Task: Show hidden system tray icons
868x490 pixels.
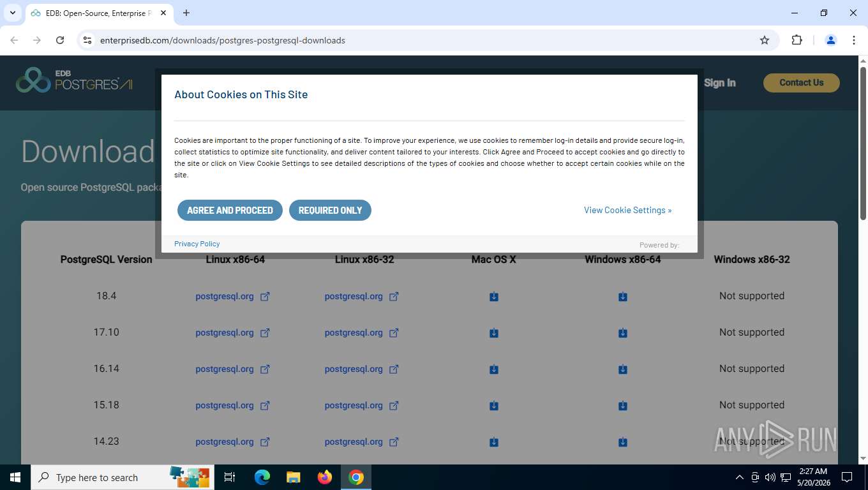Action: click(x=740, y=477)
